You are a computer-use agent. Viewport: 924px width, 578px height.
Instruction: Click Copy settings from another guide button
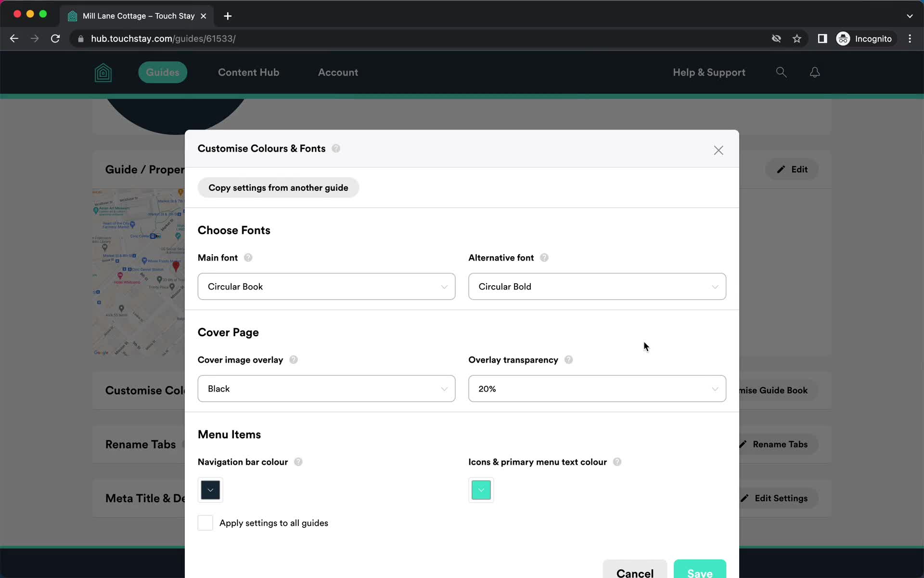click(278, 187)
